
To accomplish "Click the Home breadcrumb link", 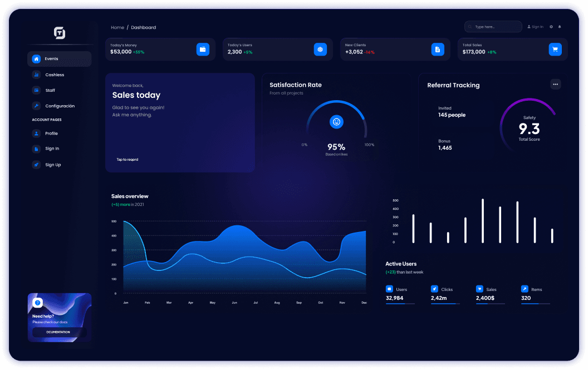I will click(x=117, y=27).
